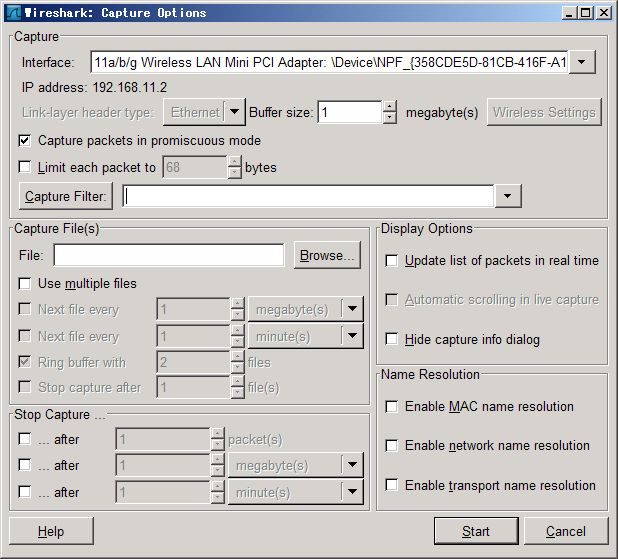The width and height of the screenshot is (618, 559).
Task: Minimize the Capture Options window
Action: tap(569, 13)
